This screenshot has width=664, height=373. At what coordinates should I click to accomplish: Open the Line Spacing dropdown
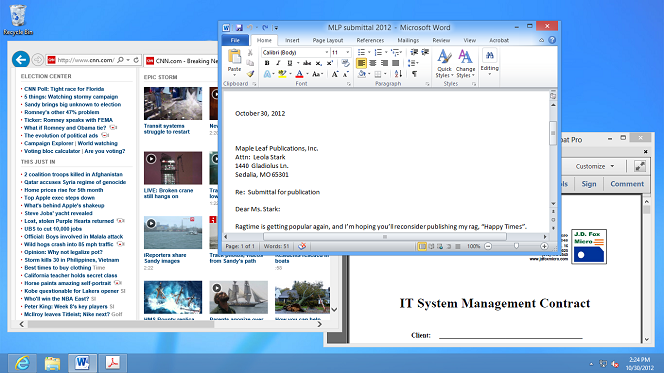coord(412,63)
